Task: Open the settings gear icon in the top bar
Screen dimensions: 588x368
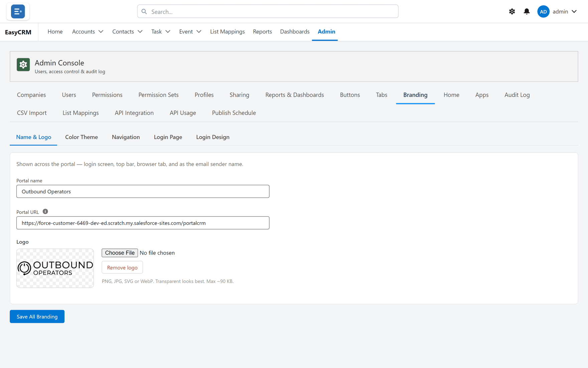Action: tap(512, 11)
